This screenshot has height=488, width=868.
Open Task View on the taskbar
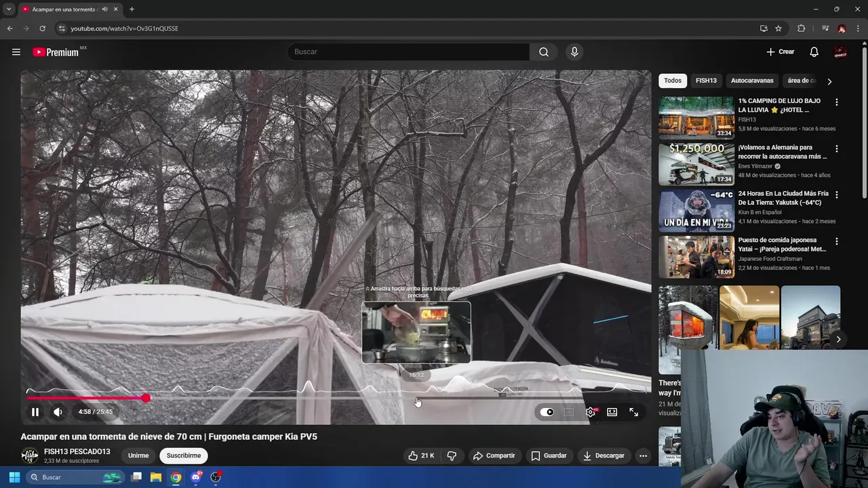point(136,477)
